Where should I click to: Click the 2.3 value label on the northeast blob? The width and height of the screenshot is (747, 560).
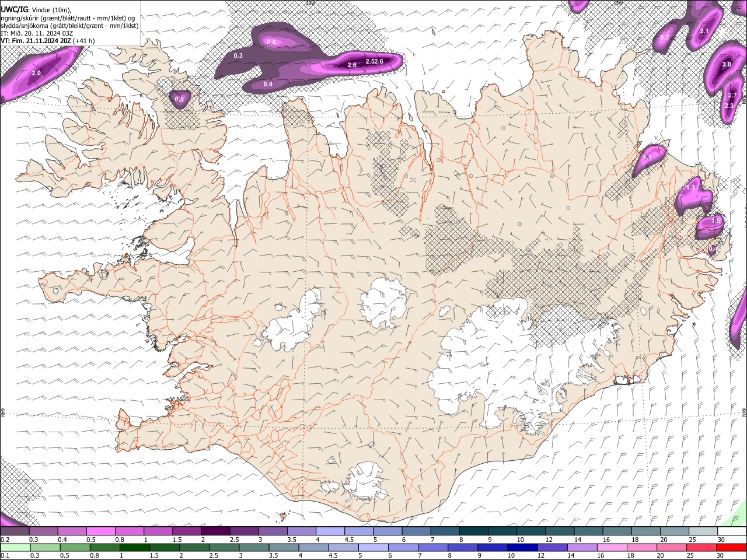coord(729,106)
